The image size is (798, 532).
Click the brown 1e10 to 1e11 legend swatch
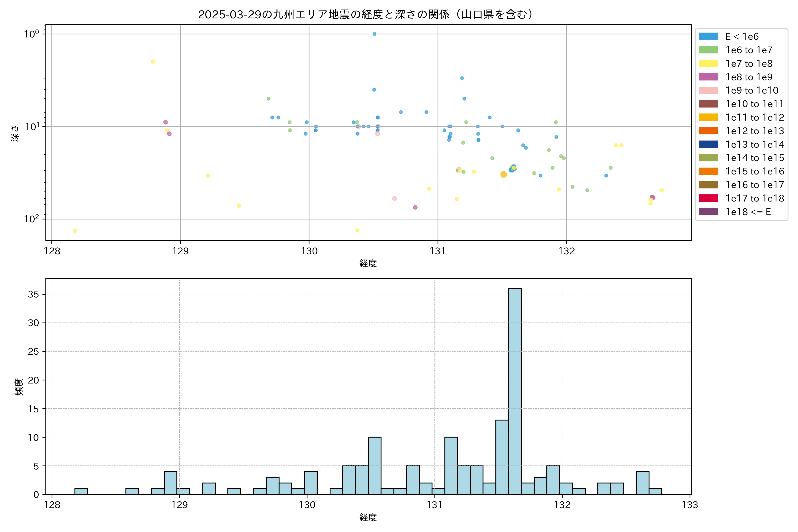click(x=708, y=104)
